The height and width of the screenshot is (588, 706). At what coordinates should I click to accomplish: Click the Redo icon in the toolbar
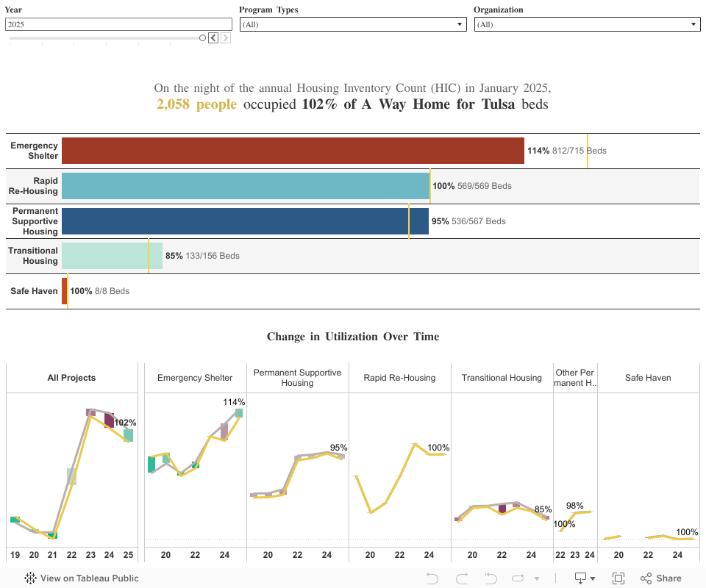tap(462, 578)
